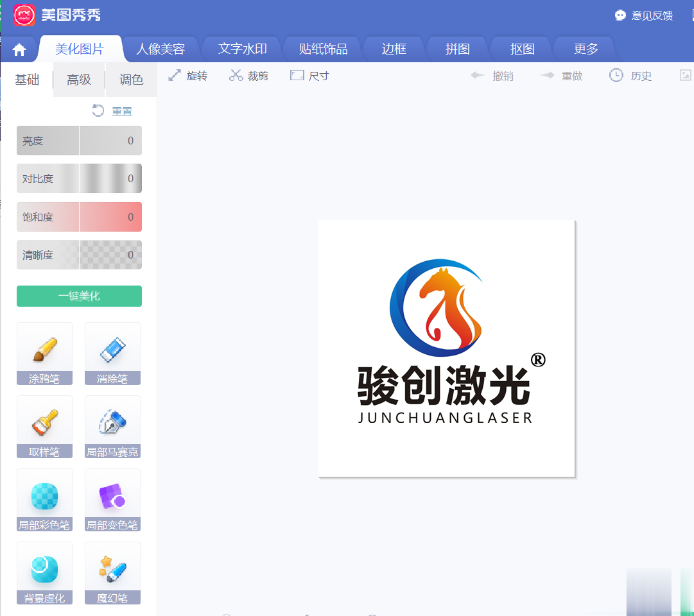Screen dimensions: 694x616
Task: Switch to the 抠图 tab
Action: tap(523, 49)
